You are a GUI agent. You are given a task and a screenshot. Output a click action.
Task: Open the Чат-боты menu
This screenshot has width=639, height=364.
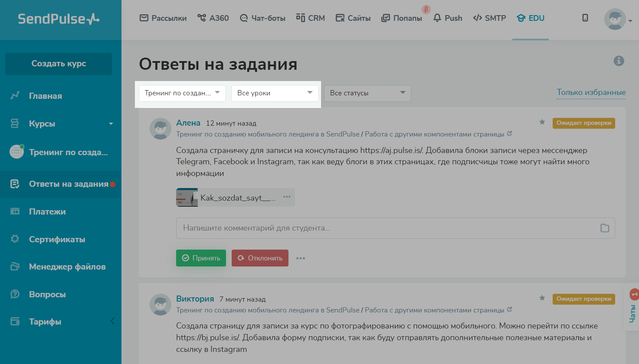tap(262, 18)
